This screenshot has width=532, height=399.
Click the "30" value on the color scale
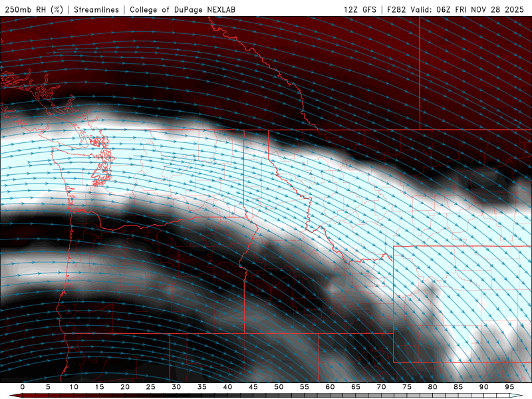[176, 387]
